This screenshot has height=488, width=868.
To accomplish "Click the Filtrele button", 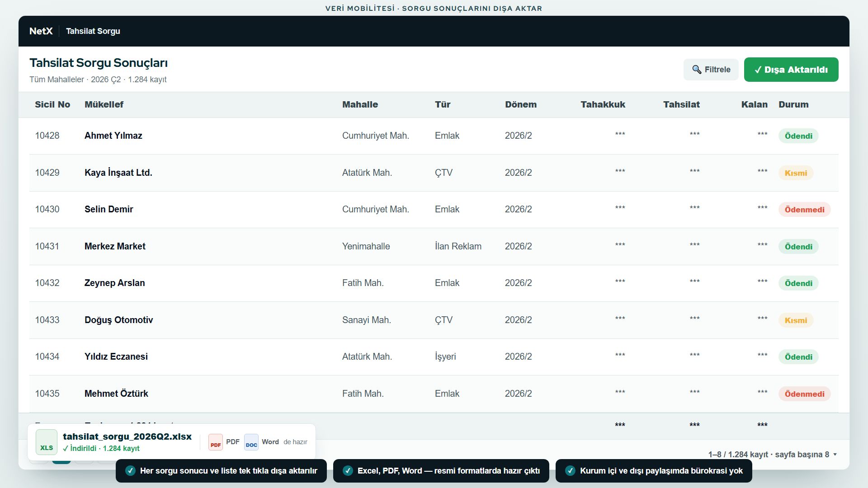I will tap(711, 70).
